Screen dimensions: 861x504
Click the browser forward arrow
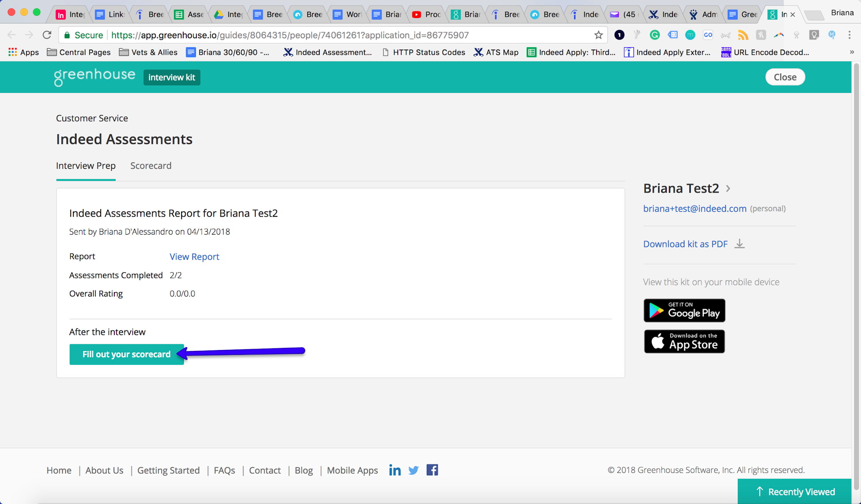tap(29, 35)
